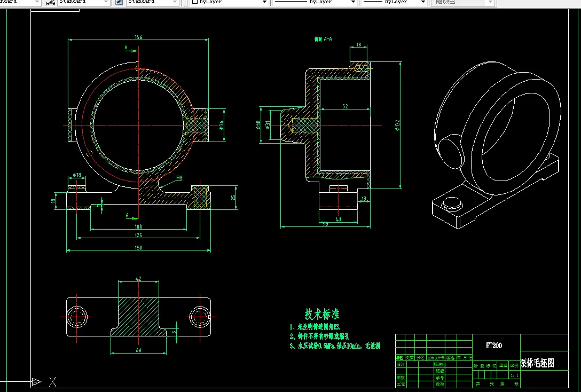Select the 审核 title block cell
The height and width of the screenshot is (392, 581).
[400, 378]
